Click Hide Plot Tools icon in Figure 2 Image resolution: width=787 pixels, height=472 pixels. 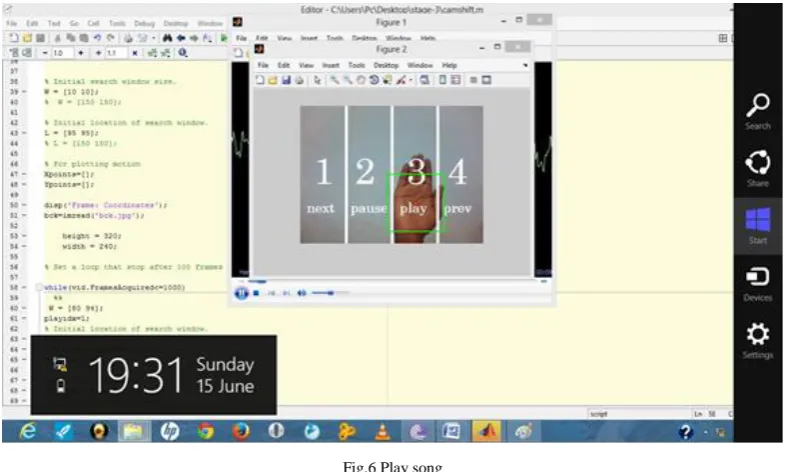click(x=473, y=80)
